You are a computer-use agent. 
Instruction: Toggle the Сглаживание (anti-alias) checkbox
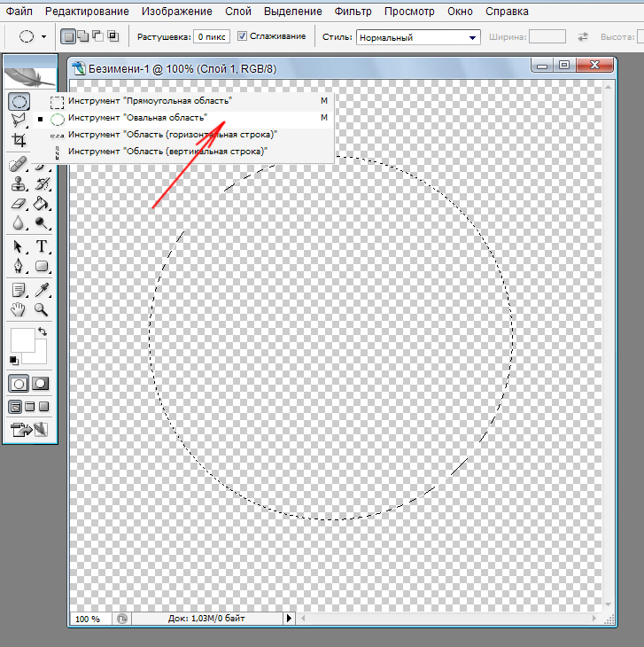pos(243,36)
